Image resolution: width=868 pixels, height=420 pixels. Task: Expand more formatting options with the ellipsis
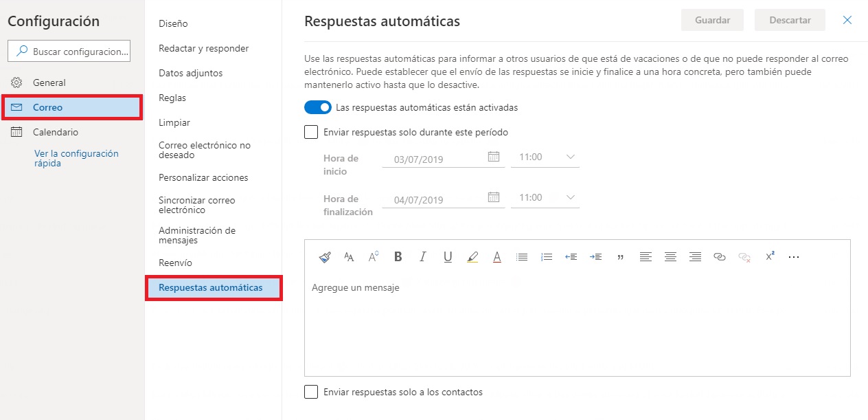point(794,256)
